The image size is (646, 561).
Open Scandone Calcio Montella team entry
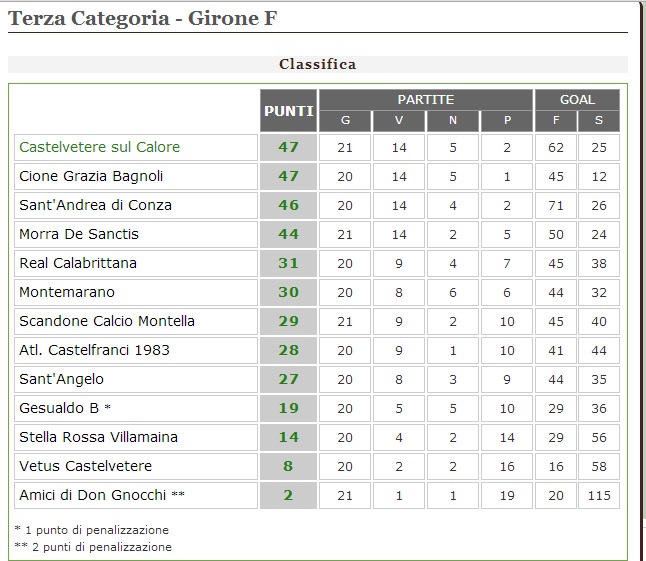coord(107,321)
